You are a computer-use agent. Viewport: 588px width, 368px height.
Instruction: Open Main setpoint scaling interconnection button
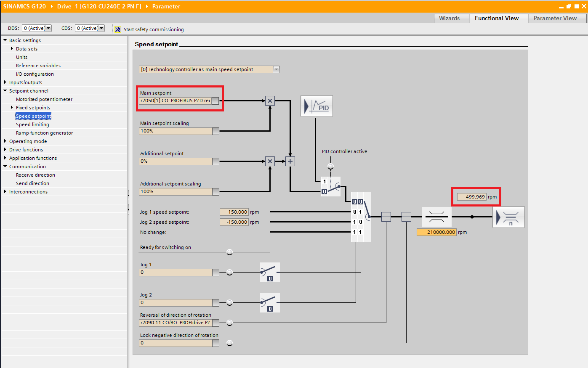[216, 131]
